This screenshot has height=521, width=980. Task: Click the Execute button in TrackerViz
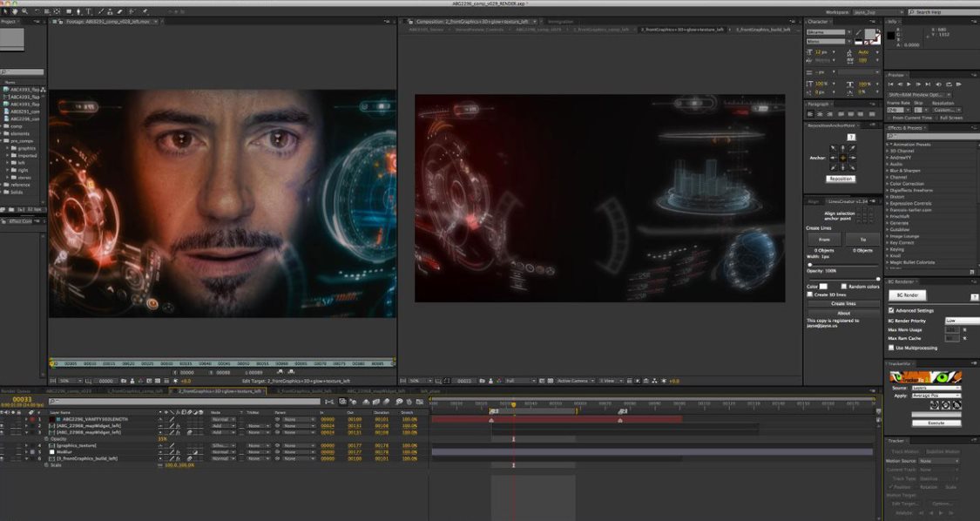coord(936,423)
